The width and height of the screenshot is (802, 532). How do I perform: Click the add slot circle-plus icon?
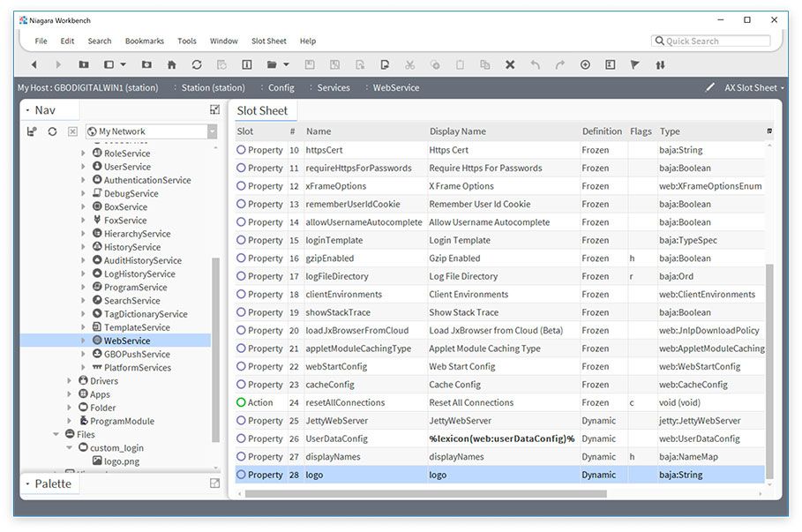click(585, 64)
